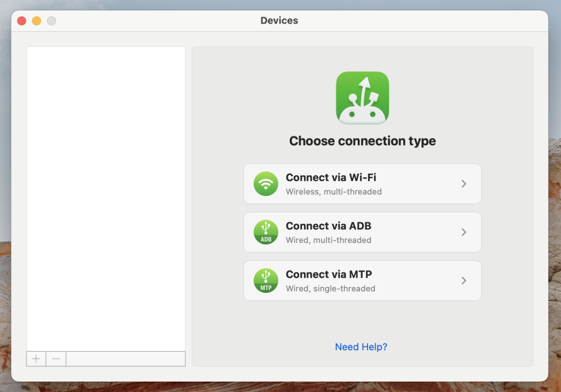Pick the Connect via MTP label
561x392 pixels.
point(329,274)
